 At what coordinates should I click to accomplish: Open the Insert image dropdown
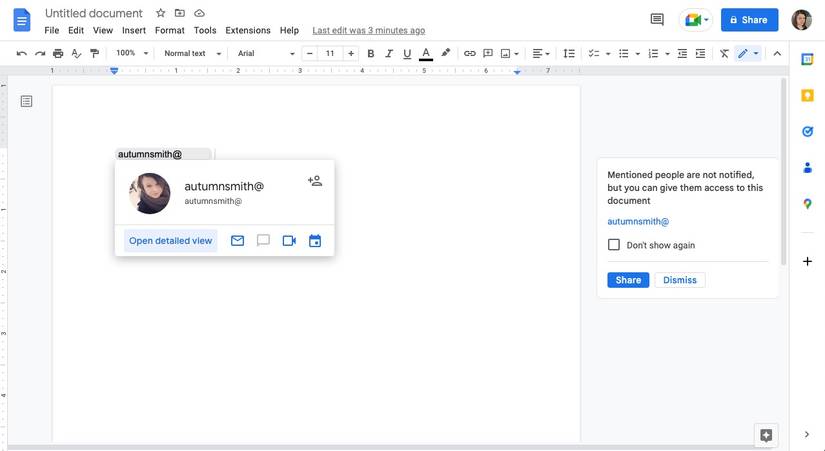pos(509,53)
